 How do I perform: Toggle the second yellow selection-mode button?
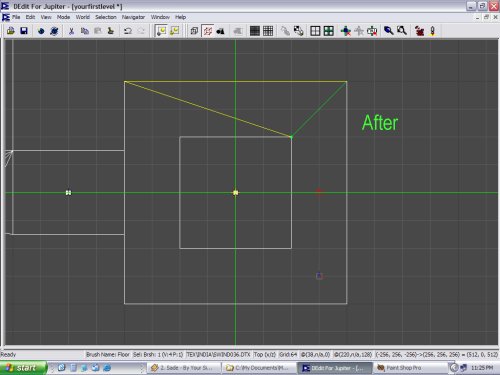[175, 31]
